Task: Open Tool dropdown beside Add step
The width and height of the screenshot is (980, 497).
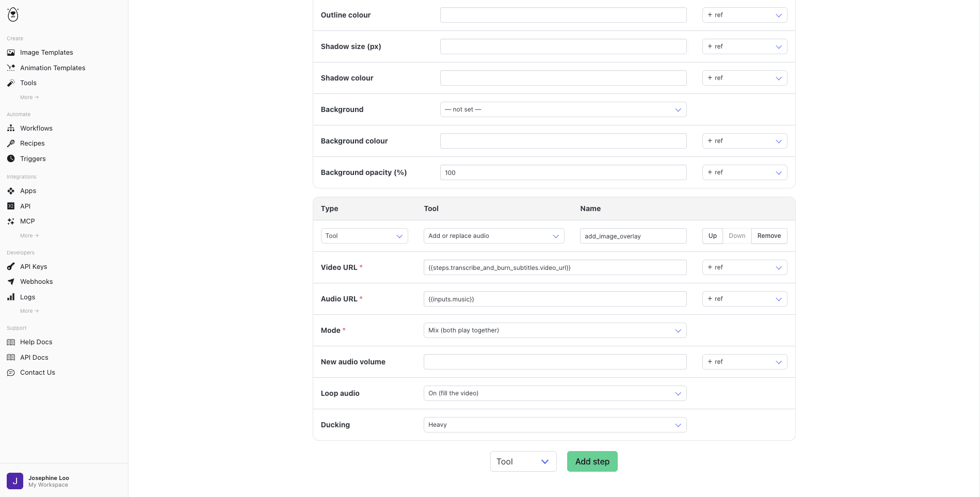Action: click(523, 461)
